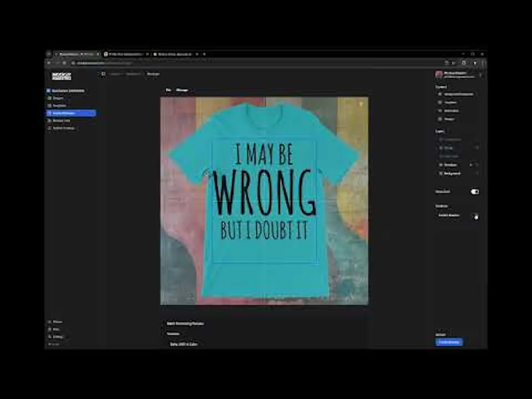The image size is (532, 399).
Task: Click the first sidebar item with blue icon
Action: click(x=66, y=91)
